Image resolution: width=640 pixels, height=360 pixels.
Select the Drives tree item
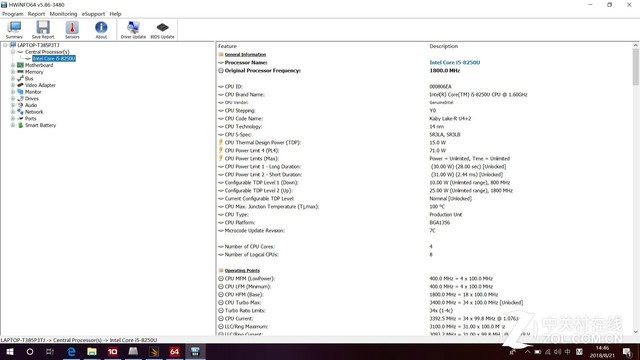(x=32, y=98)
